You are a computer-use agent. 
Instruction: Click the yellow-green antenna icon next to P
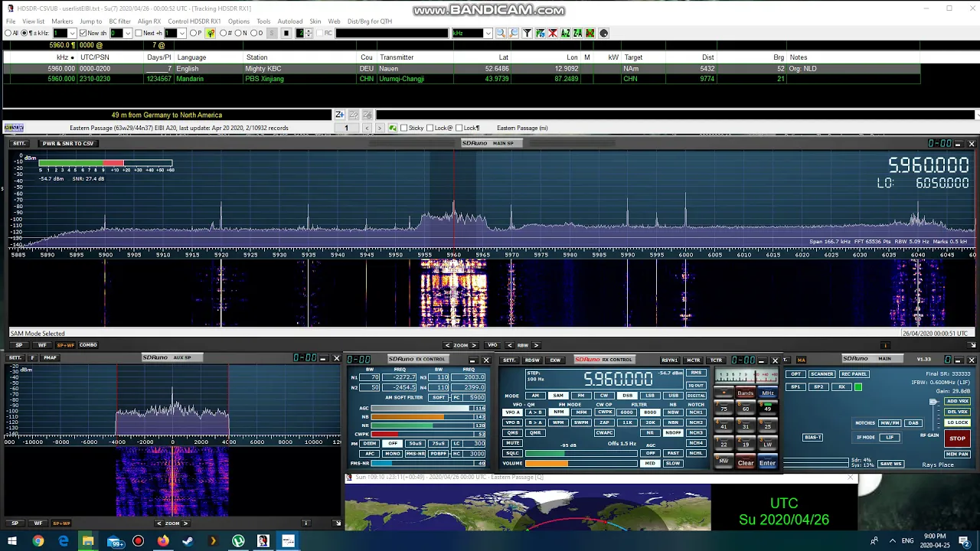(x=211, y=34)
